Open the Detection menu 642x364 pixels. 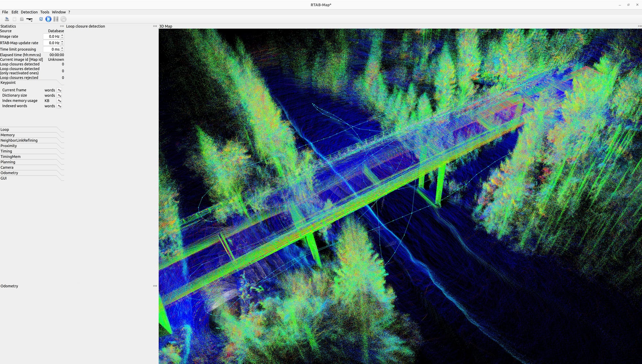(29, 12)
